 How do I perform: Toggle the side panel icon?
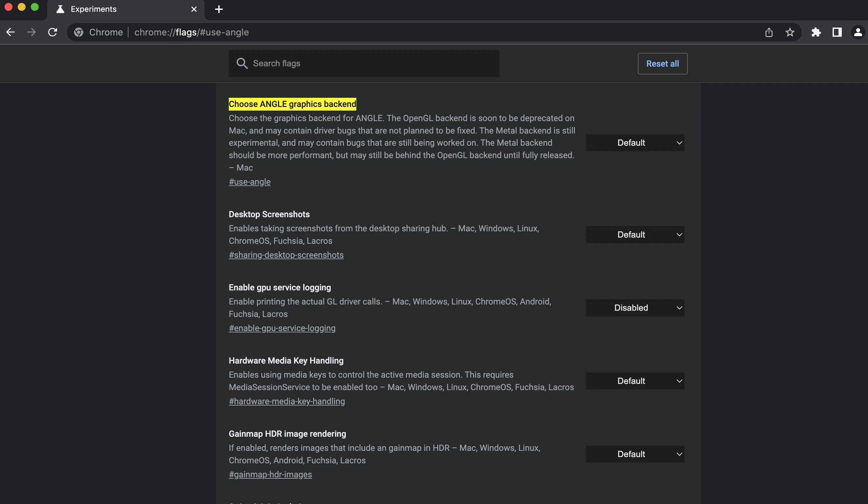click(837, 32)
